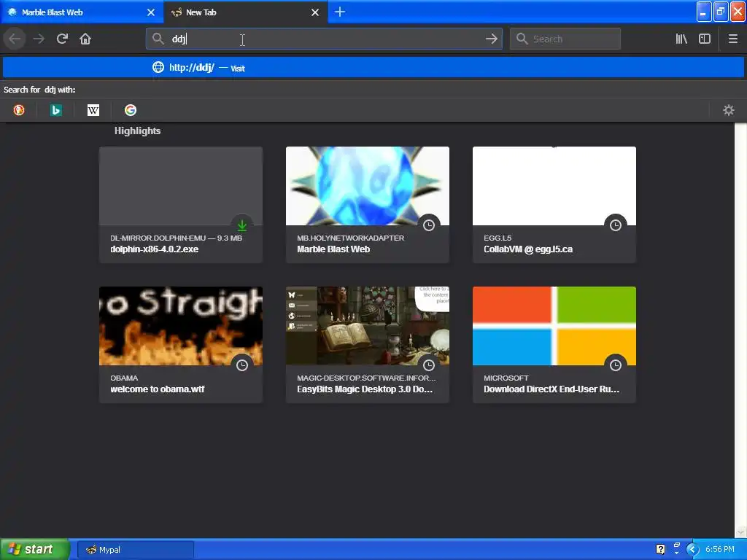Click the OBAMA site label
The width and height of the screenshot is (747, 560).
coord(124,378)
